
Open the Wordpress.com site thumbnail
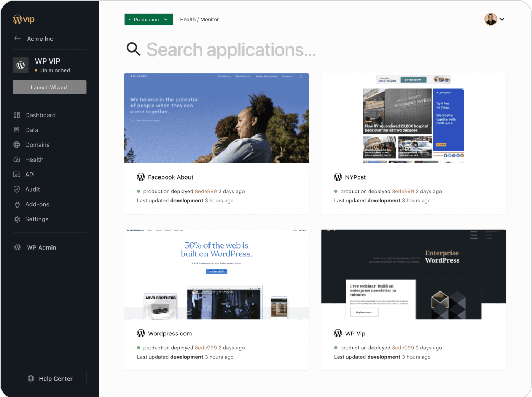[x=216, y=274]
